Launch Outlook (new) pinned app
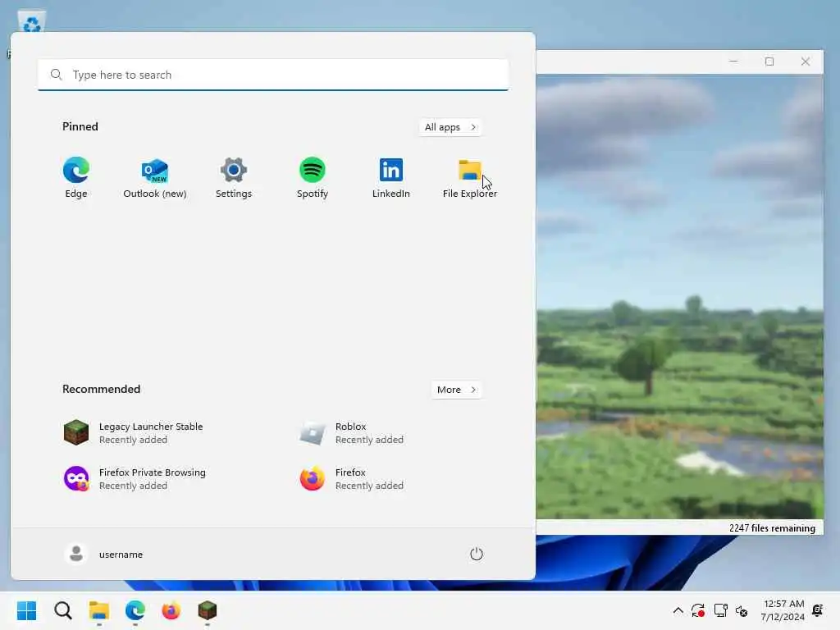Image resolution: width=840 pixels, height=630 pixels. (x=155, y=178)
